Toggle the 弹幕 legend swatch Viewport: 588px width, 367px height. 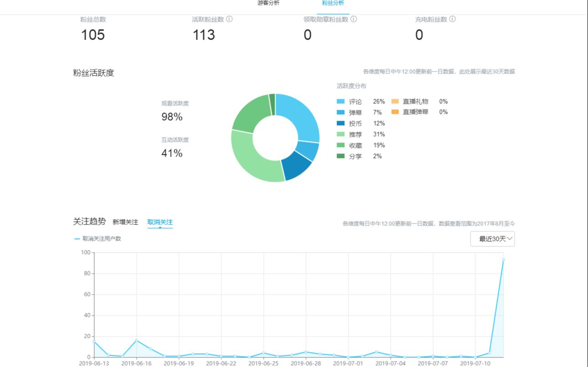coord(341,112)
